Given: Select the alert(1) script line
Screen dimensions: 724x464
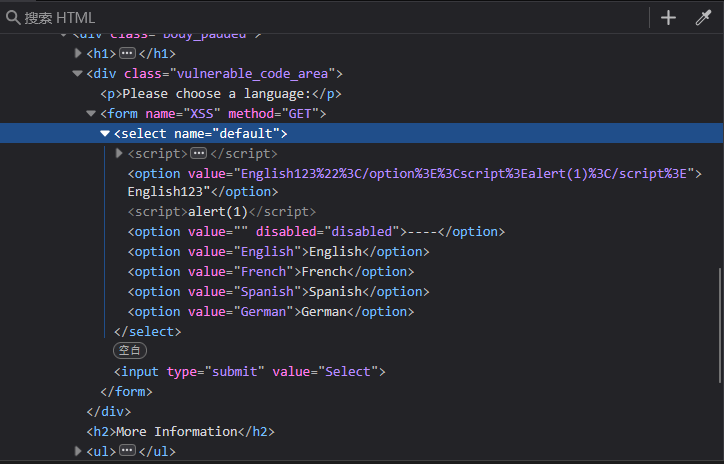Looking at the screenshot, I should [x=222, y=212].
